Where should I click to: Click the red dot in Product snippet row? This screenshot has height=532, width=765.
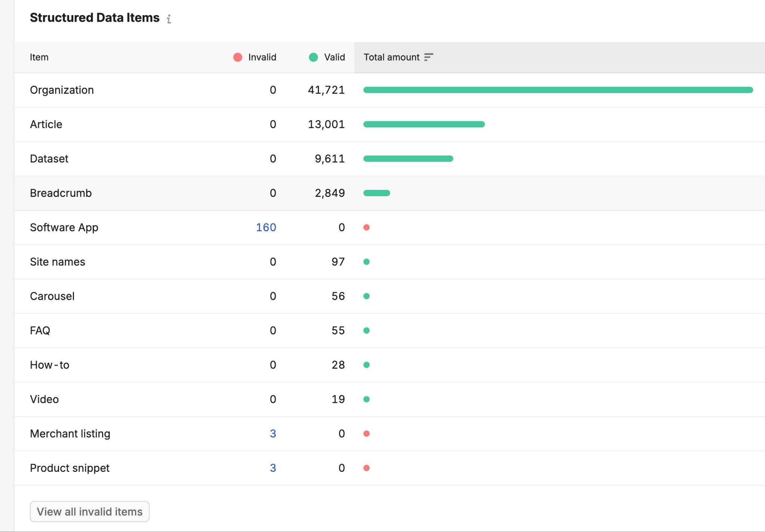366,468
